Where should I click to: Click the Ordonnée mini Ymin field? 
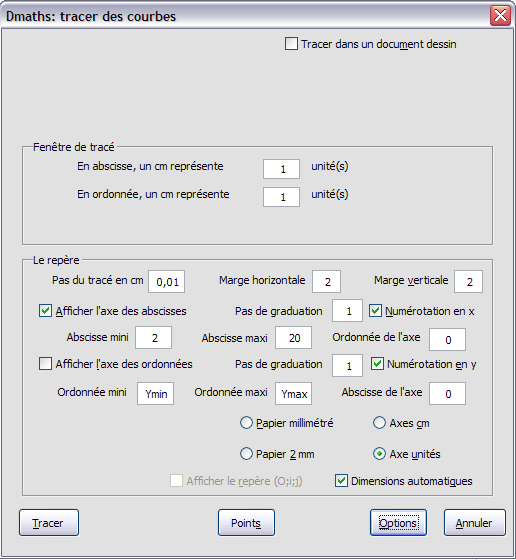point(155,394)
